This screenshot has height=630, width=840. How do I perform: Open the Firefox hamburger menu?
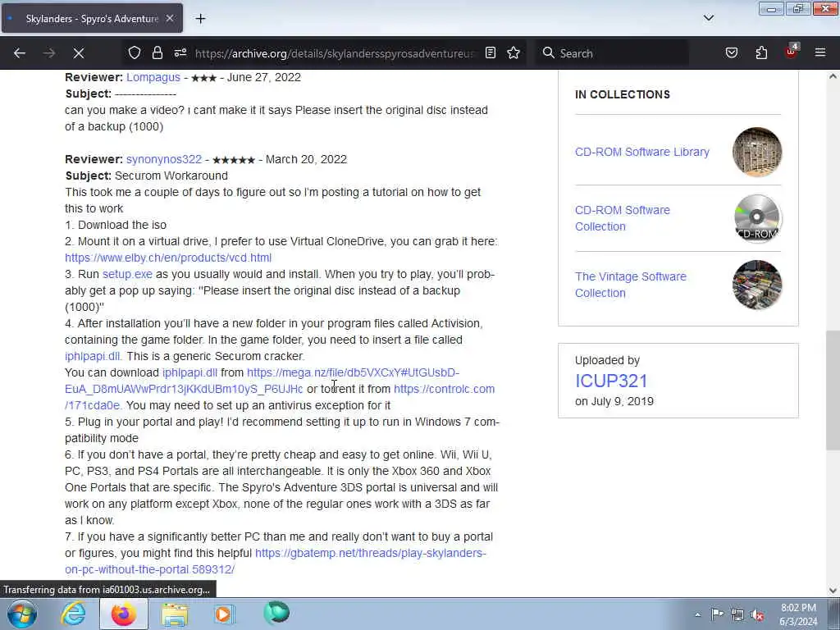tap(820, 53)
